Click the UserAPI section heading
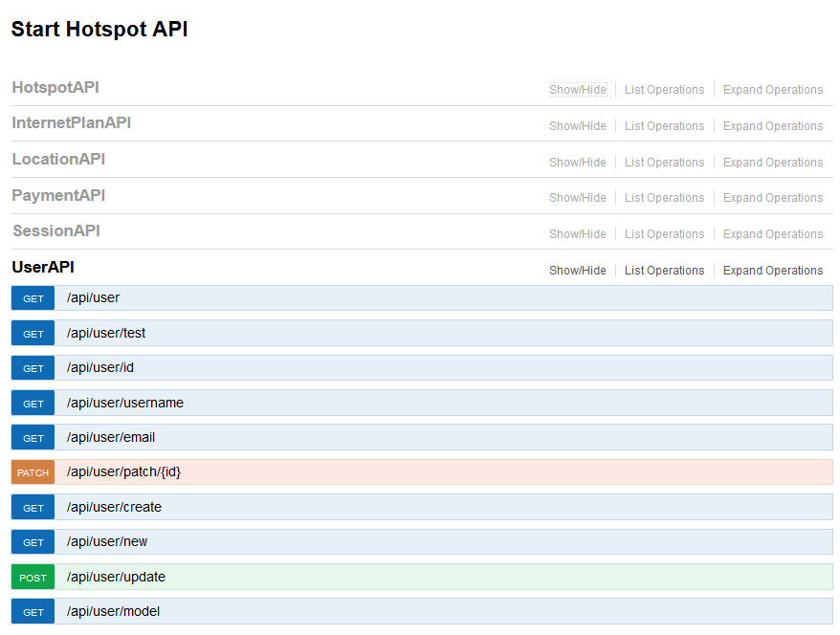The image size is (840, 635). pos(43,268)
